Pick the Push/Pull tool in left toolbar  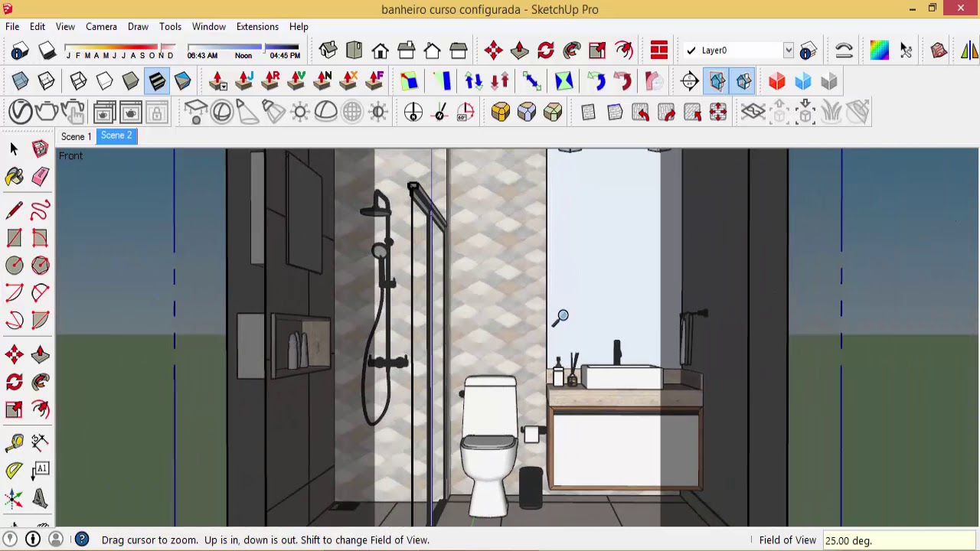click(41, 354)
